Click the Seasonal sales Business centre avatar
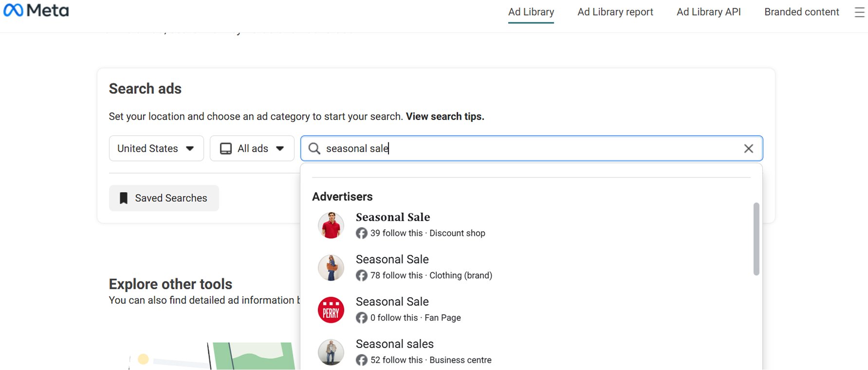Screen dimensions: 868x370 [x=331, y=352]
